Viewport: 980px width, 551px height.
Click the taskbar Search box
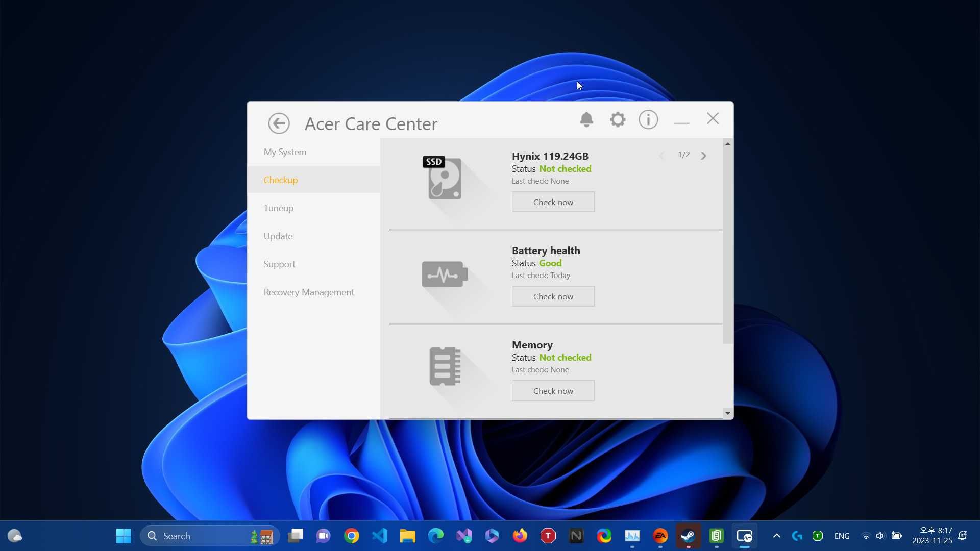(210, 536)
